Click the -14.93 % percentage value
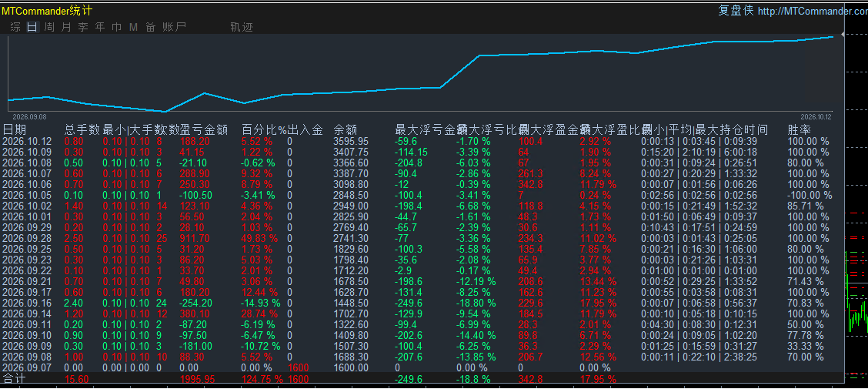868x389 pixels. [261, 303]
